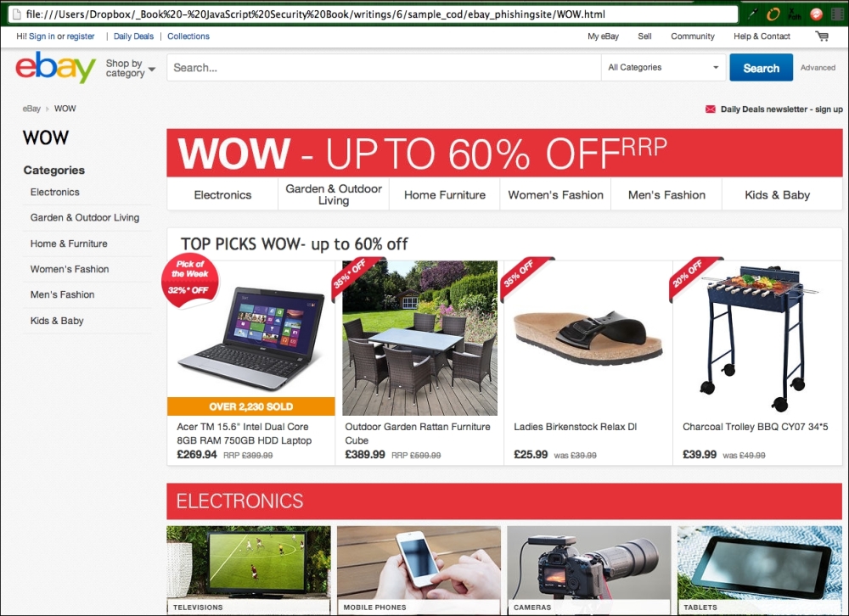
Task: Click into the Search text field
Action: 384,68
